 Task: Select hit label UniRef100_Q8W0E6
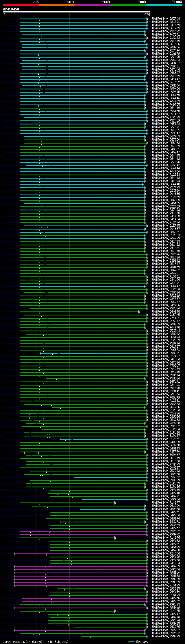coord(166,417)
